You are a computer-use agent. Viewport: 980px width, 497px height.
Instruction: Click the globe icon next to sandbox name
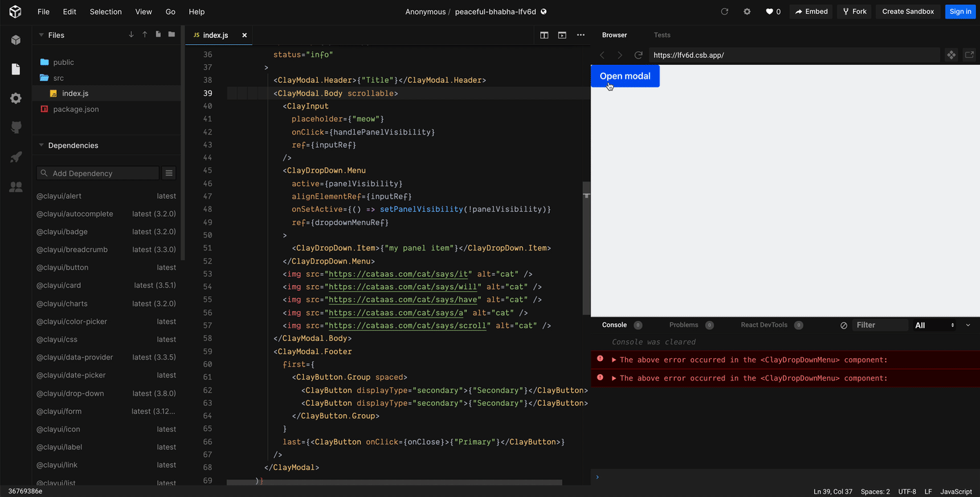coord(544,12)
